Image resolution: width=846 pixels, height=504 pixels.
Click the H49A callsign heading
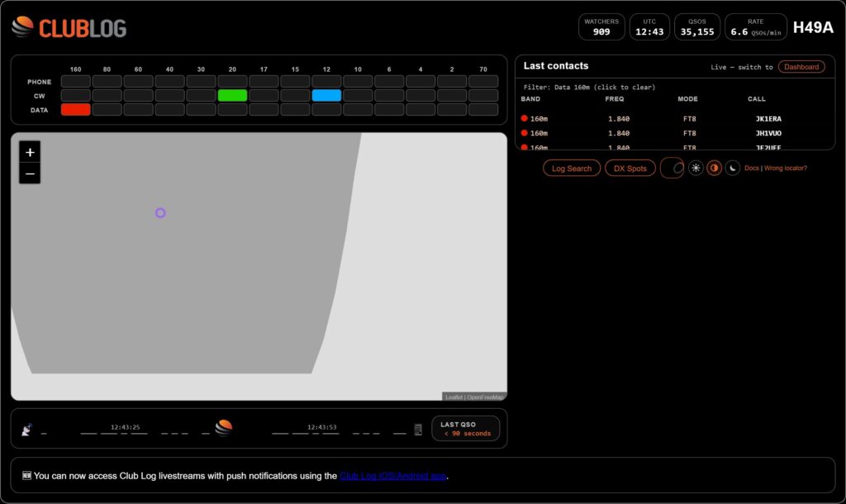tap(813, 27)
